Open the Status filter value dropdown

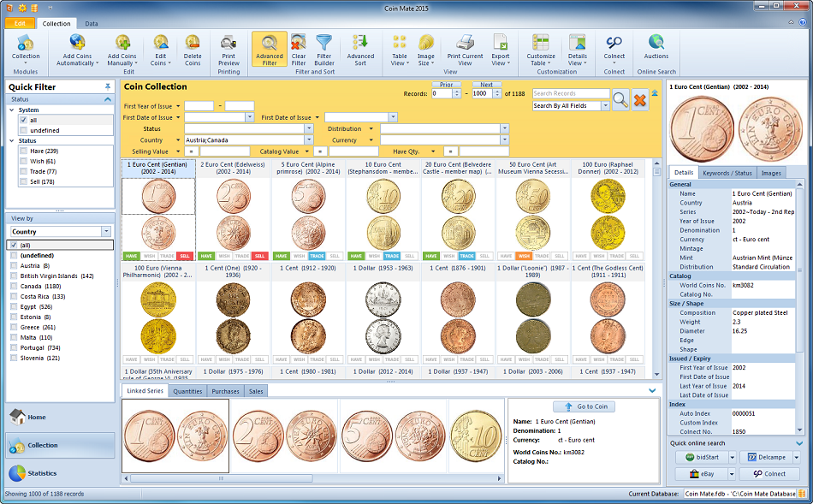pos(309,128)
